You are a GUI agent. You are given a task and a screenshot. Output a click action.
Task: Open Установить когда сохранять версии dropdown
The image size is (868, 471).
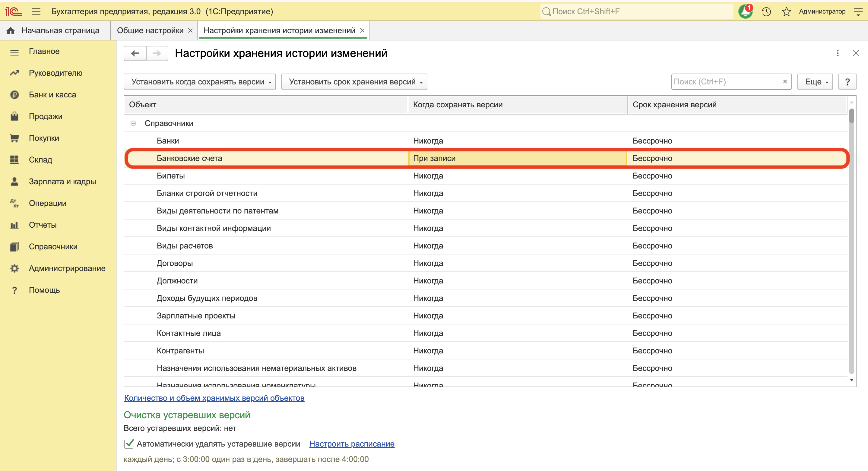[200, 81]
